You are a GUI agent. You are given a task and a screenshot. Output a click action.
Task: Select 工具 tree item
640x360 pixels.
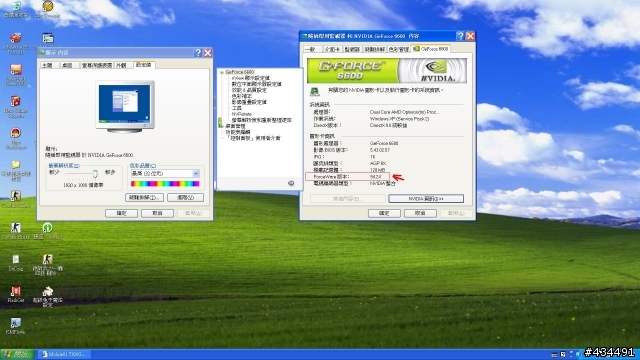click(237, 108)
